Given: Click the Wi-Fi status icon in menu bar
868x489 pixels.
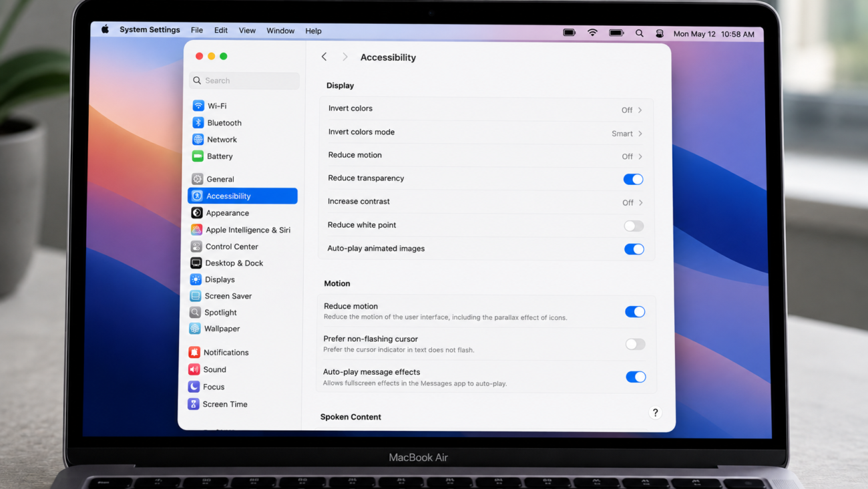Looking at the screenshot, I should (x=592, y=33).
